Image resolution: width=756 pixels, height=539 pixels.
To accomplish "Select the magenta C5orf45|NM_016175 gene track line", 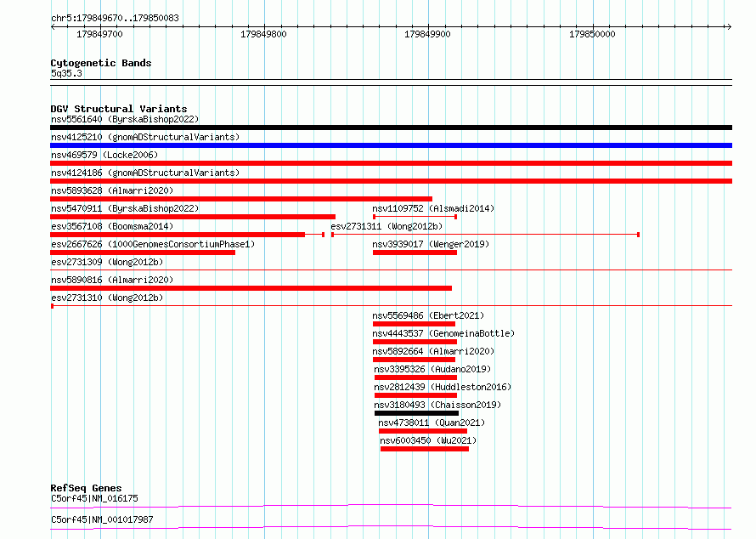I will click(x=391, y=506).
